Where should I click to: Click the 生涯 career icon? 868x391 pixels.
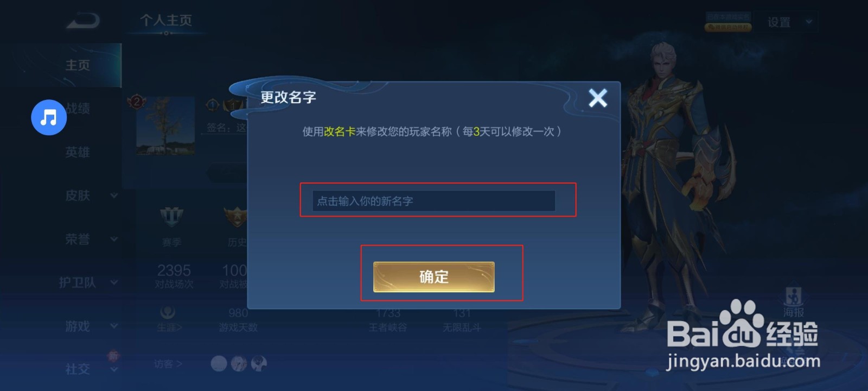point(168,313)
